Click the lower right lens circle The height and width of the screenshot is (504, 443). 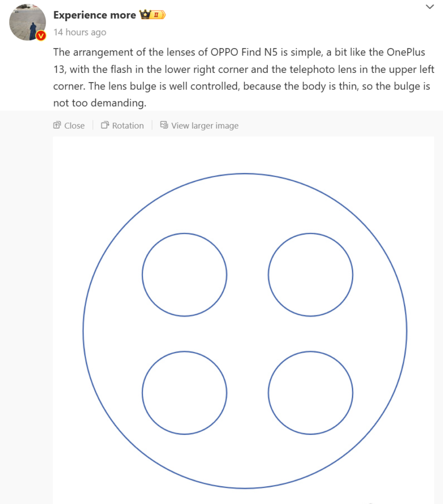310,393
